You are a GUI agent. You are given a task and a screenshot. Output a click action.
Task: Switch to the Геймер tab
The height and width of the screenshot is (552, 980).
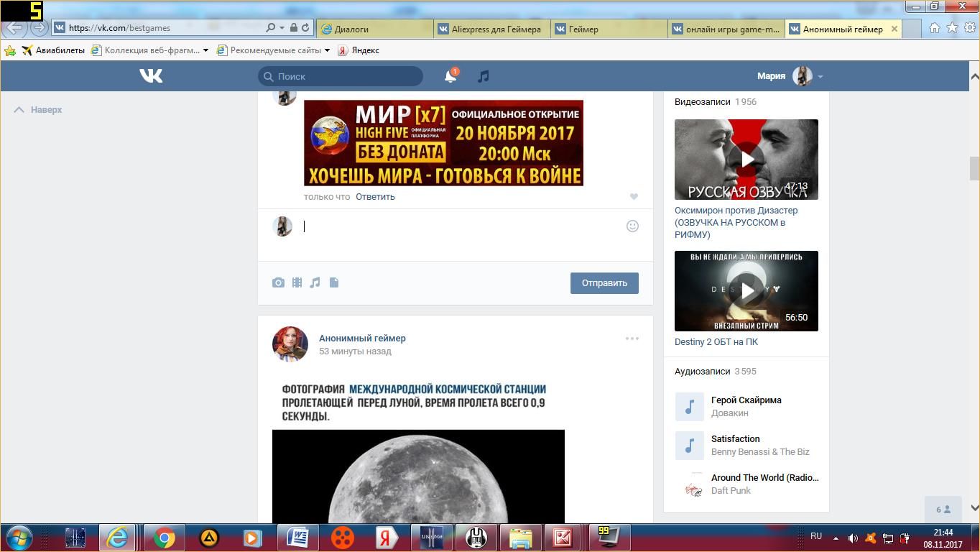(x=609, y=29)
